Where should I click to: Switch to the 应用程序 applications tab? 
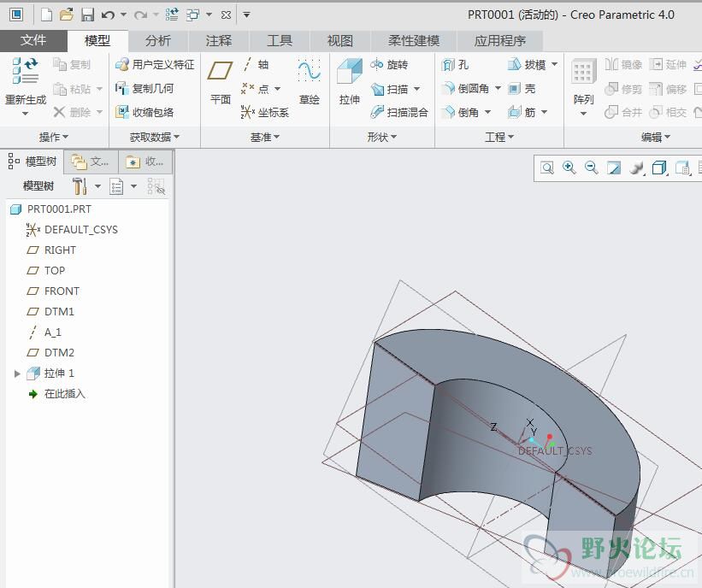pos(500,41)
